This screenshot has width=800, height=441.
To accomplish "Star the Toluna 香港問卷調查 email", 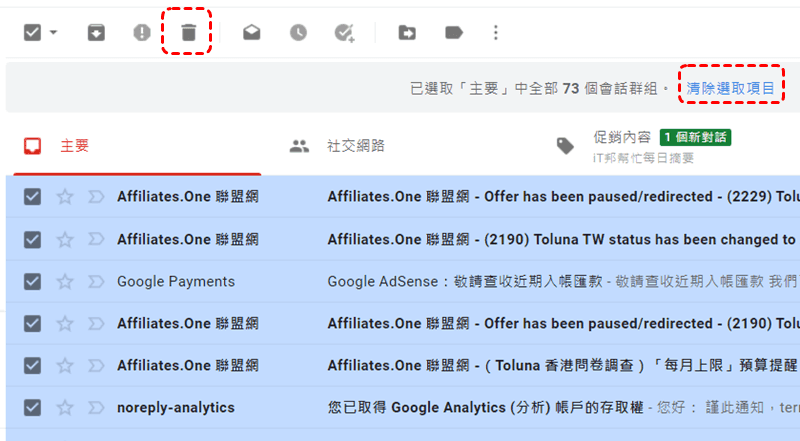I will click(x=65, y=365).
